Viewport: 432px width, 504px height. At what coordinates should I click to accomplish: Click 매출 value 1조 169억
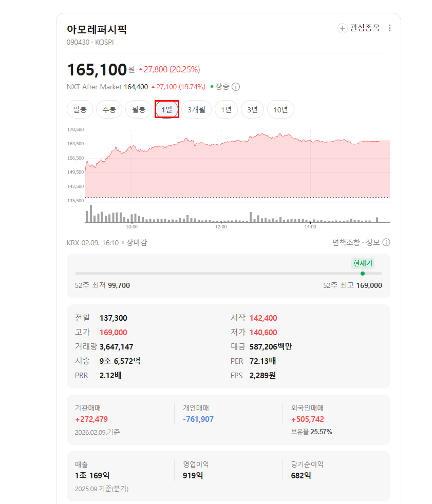[92, 476]
